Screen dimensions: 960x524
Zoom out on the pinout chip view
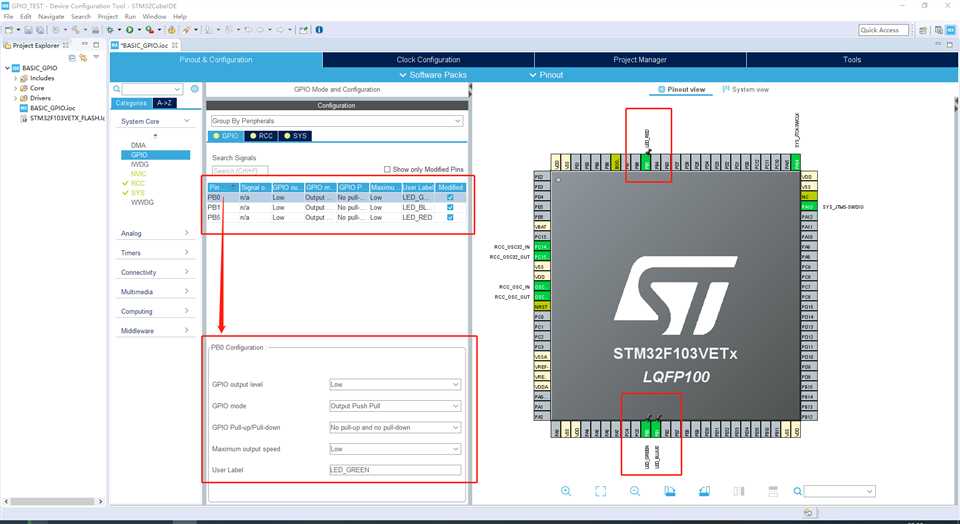(x=635, y=491)
